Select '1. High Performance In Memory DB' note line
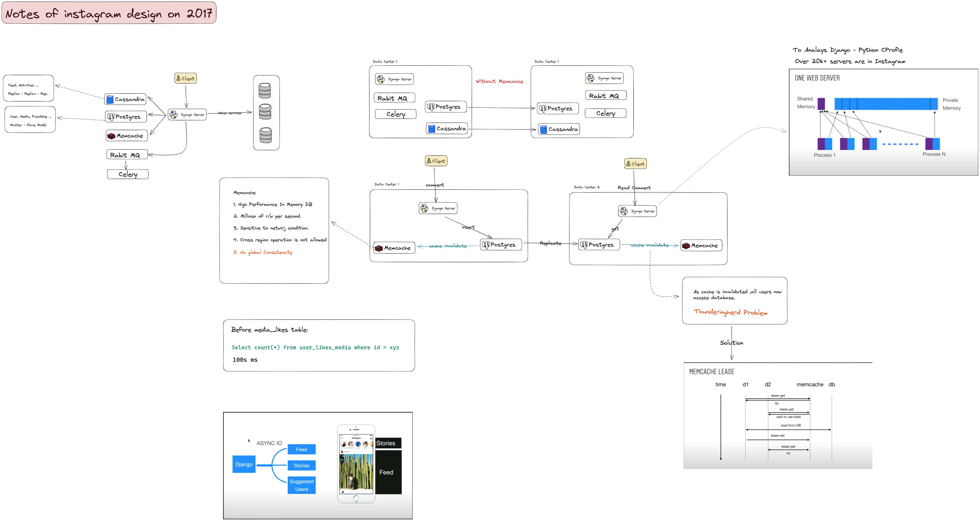The height and width of the screenshot is (521, 980). pos(273,205)
